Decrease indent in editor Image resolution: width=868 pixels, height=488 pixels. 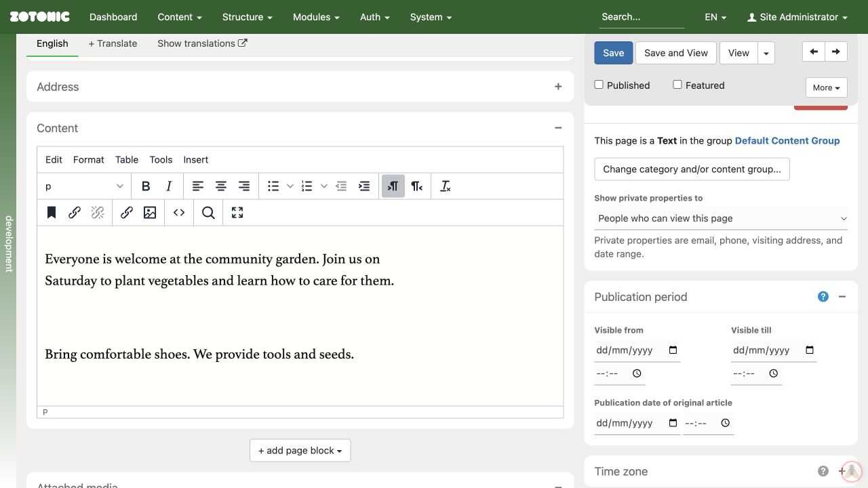pos(341,186)
